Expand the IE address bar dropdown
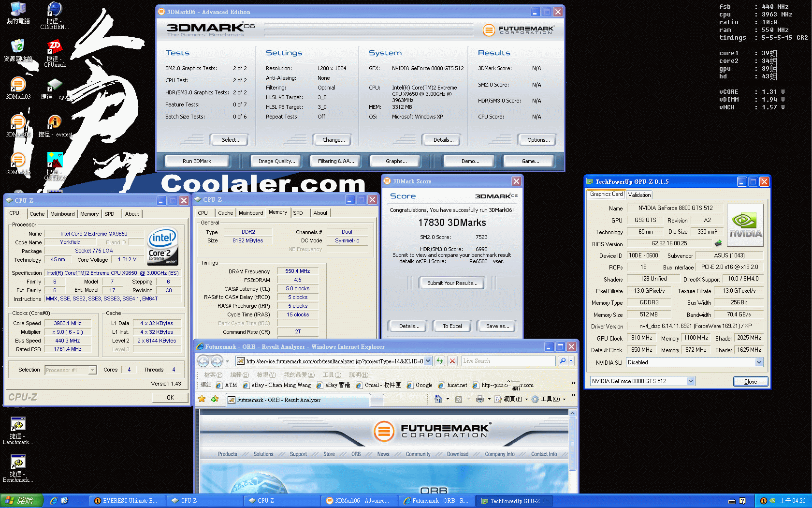This screenshot has height=508, width=812. tap(428, 361)
